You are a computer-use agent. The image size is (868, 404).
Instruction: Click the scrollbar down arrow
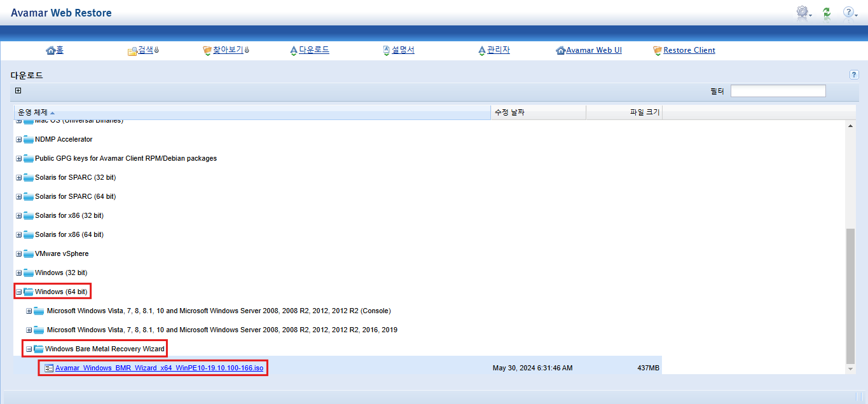[x=851, y=369]
